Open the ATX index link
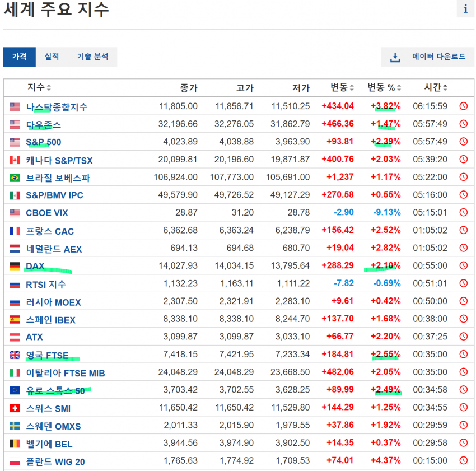 (34, 337)
